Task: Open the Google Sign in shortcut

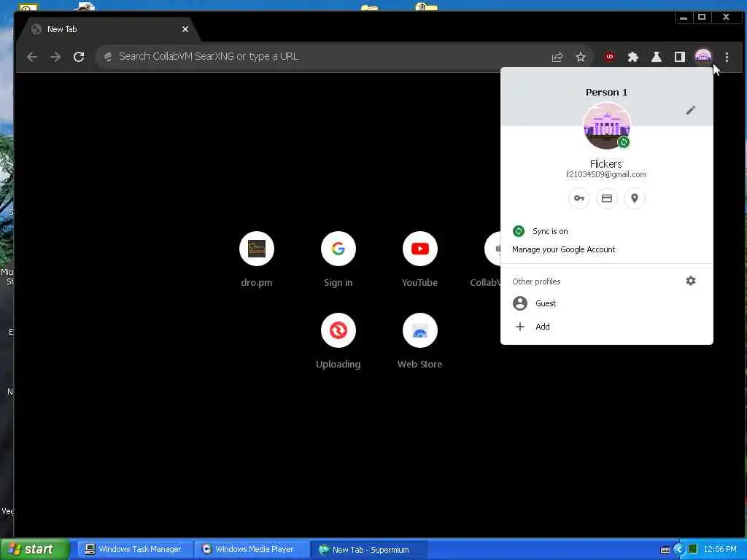Action: (338, 260)
